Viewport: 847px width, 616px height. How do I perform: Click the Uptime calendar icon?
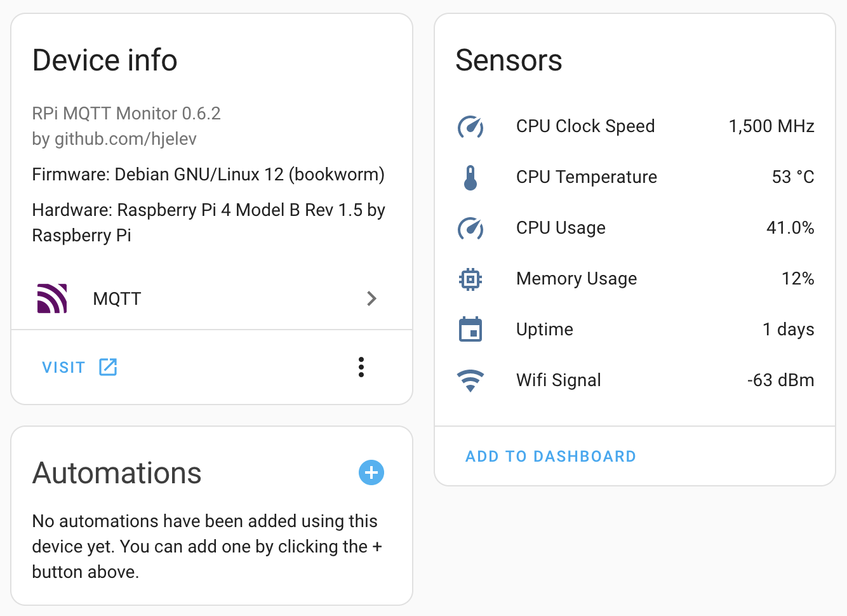tap(470, 330)
